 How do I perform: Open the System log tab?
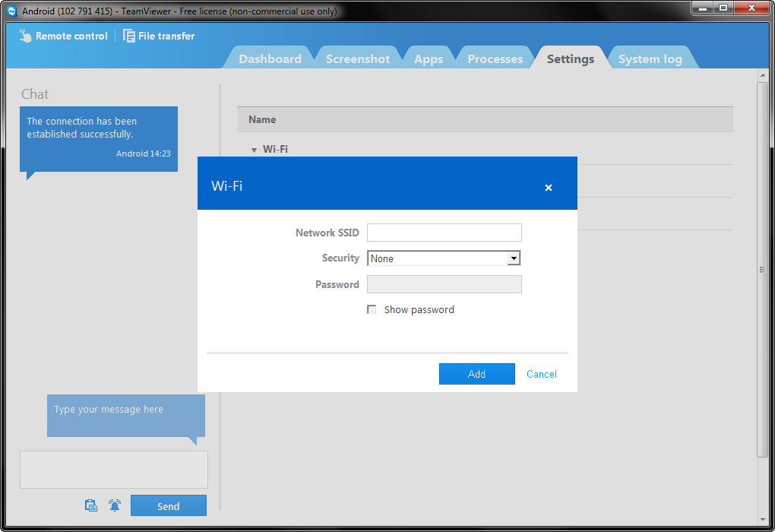(650, 58)
